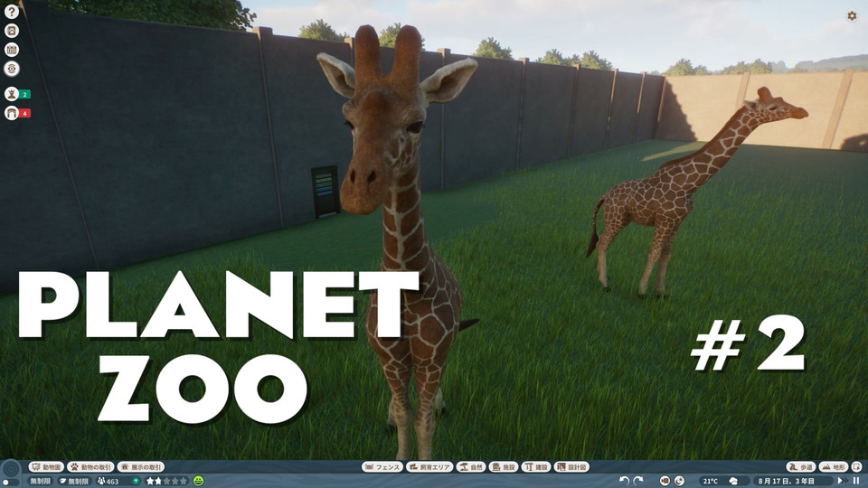Click the multi-select icon beside 地形
The height and width of the screenshot is (488, 868).
[x=857, y=467]
